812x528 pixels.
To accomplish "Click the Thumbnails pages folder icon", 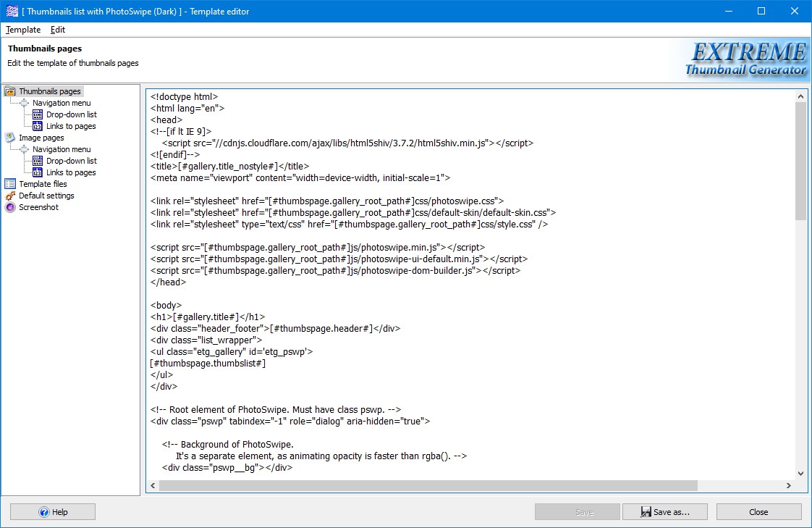I will click(10, 91).
